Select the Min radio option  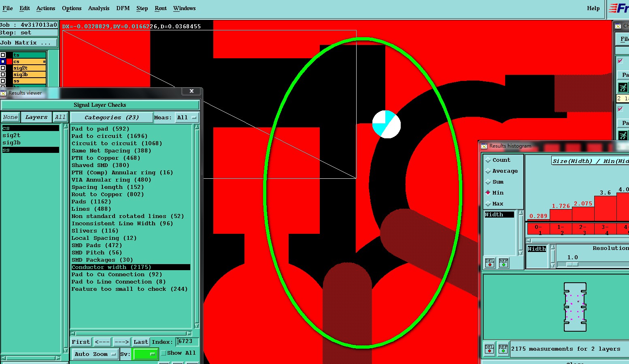pos(488,193)
